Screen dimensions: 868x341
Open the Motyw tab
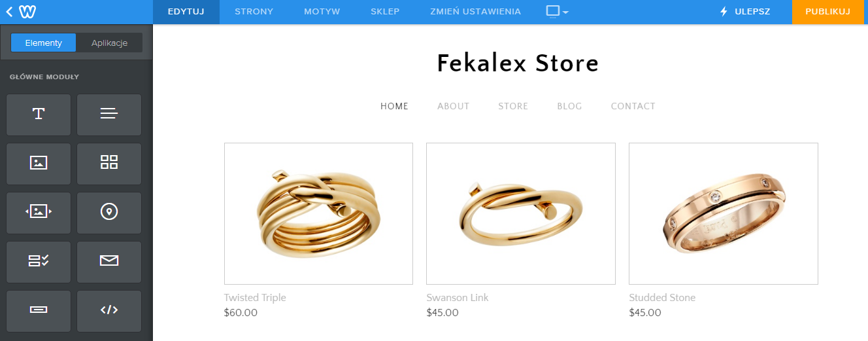tap(322, 12)
